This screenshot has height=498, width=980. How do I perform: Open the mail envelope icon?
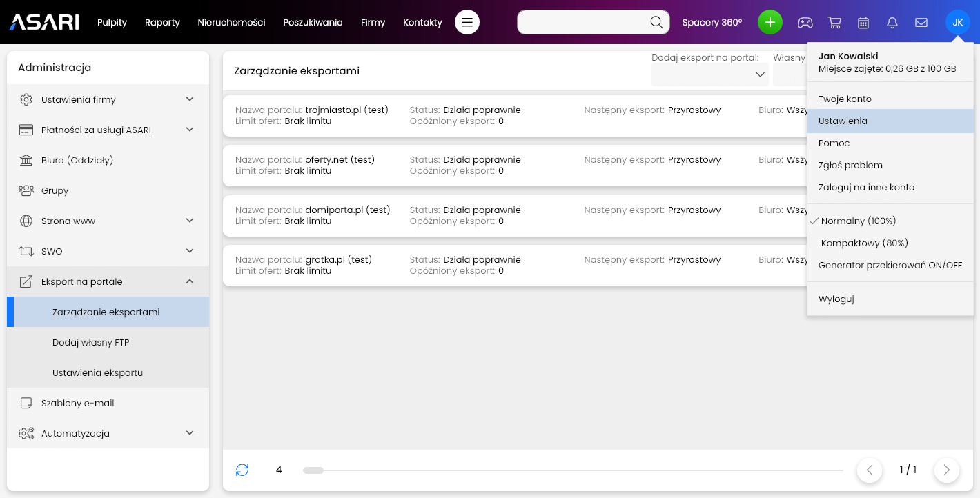click(921, 22)
